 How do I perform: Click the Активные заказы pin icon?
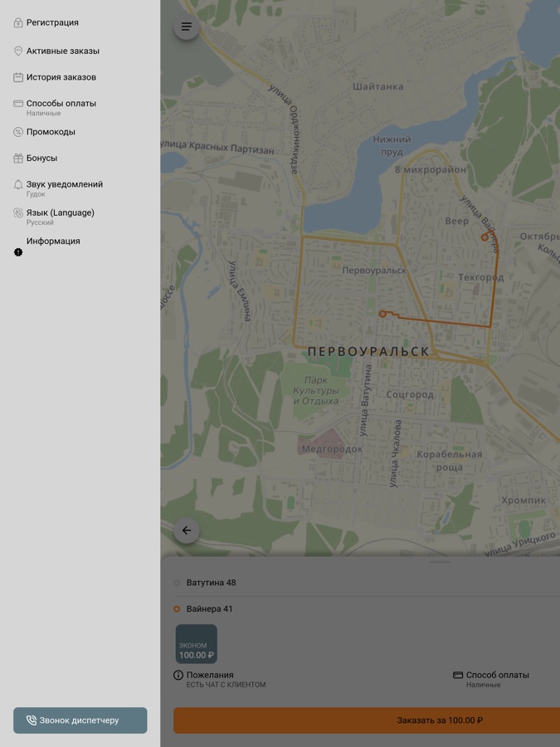click(x=18, y=51)
